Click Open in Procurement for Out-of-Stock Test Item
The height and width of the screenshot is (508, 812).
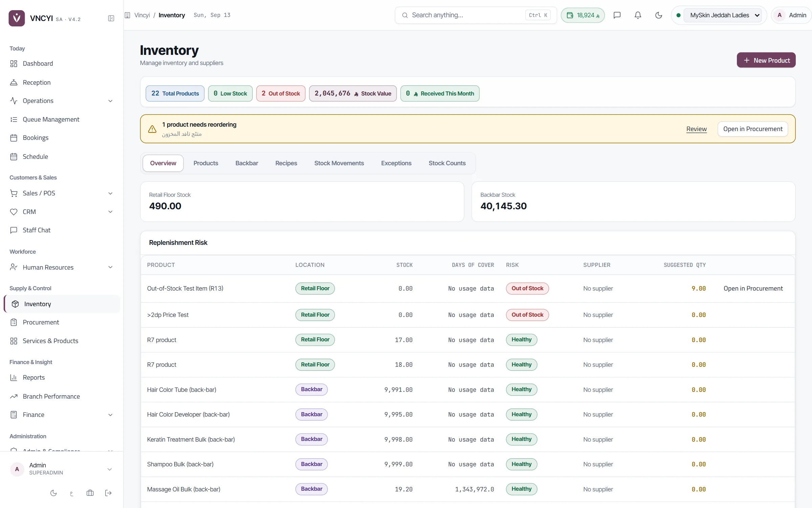click(753, 289)
